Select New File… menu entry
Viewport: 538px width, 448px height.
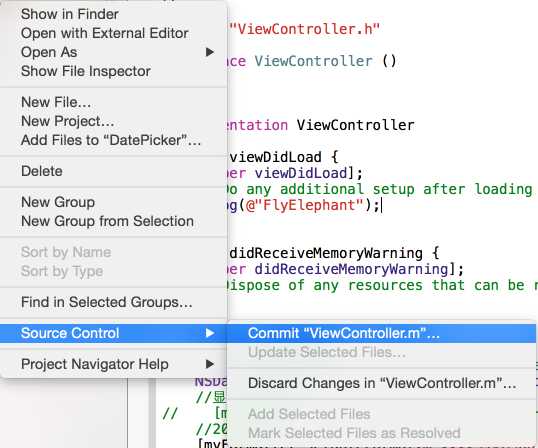(x=56, y=102)
